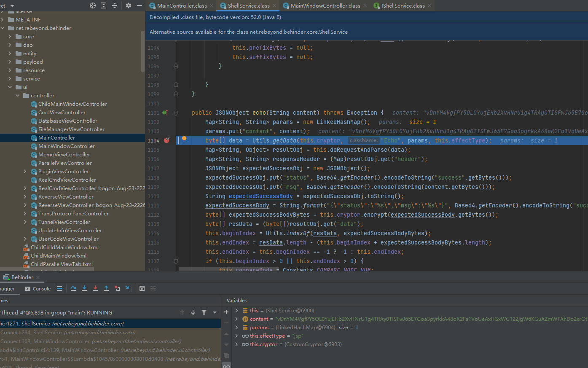
Task: Add a new watch with plus button
Action: tap(226, 312)
